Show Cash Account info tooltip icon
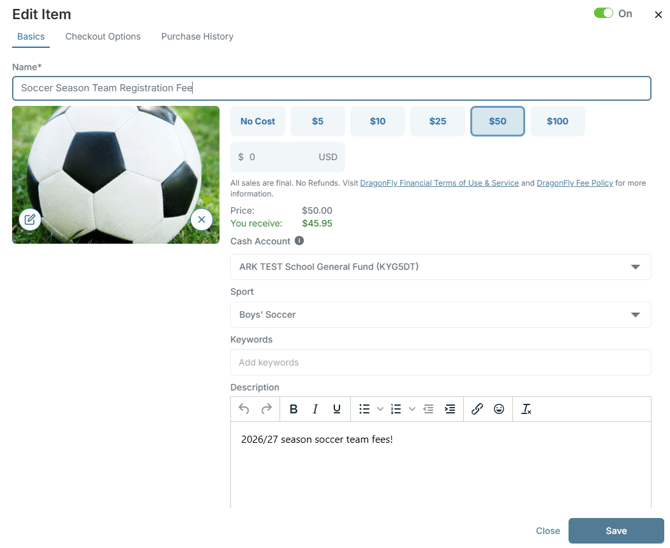Image resolution: width=670 pixels, height=548 pixels. (x=300, y=241)
